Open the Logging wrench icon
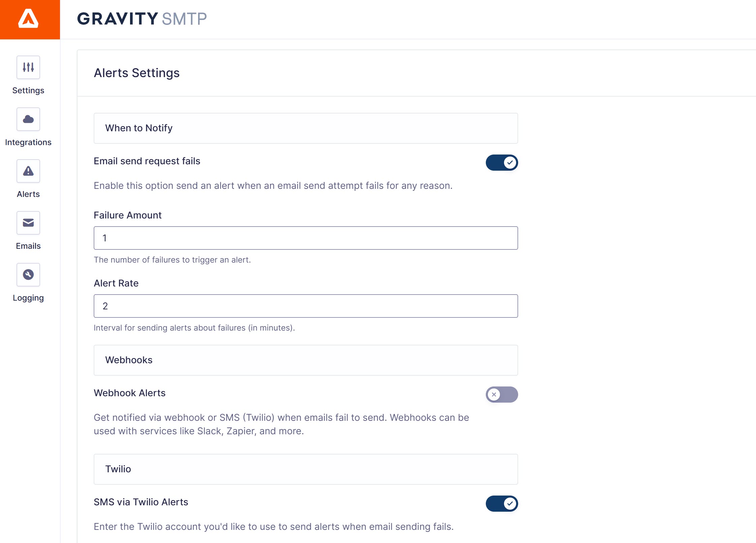 (x=28, y=275)
